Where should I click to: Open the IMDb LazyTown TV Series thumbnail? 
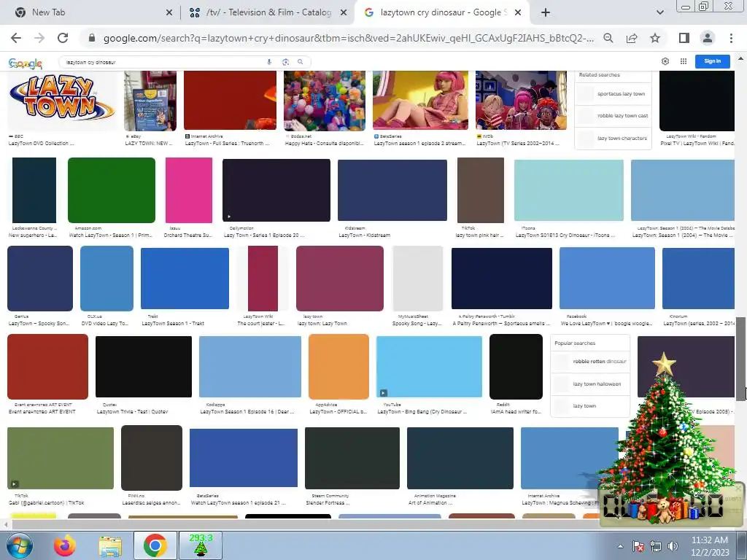click(x=521, y=101)
